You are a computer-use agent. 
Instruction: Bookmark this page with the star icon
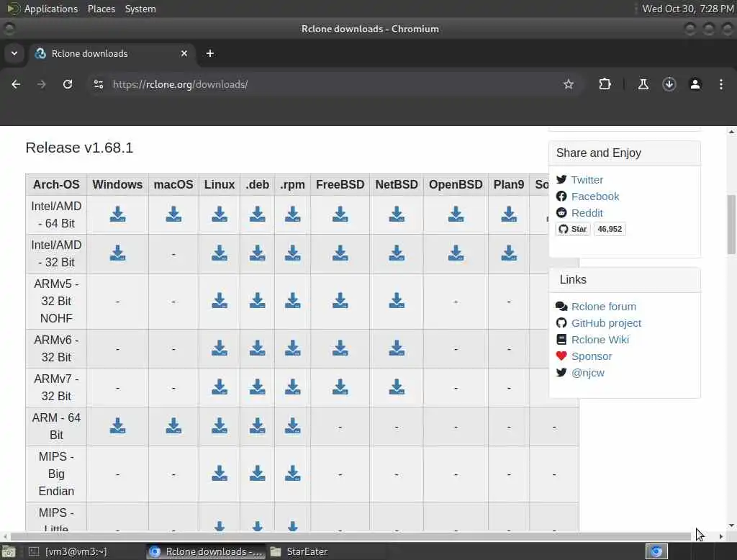click(569, 84)
